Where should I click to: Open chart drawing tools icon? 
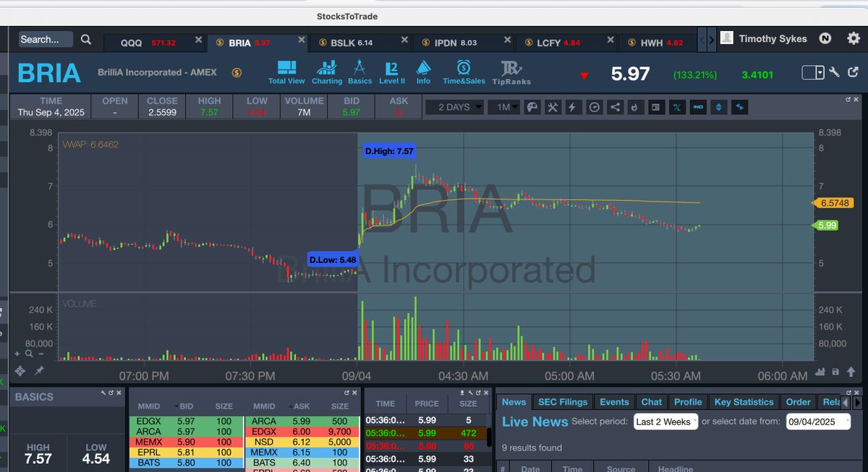(553, 107)
